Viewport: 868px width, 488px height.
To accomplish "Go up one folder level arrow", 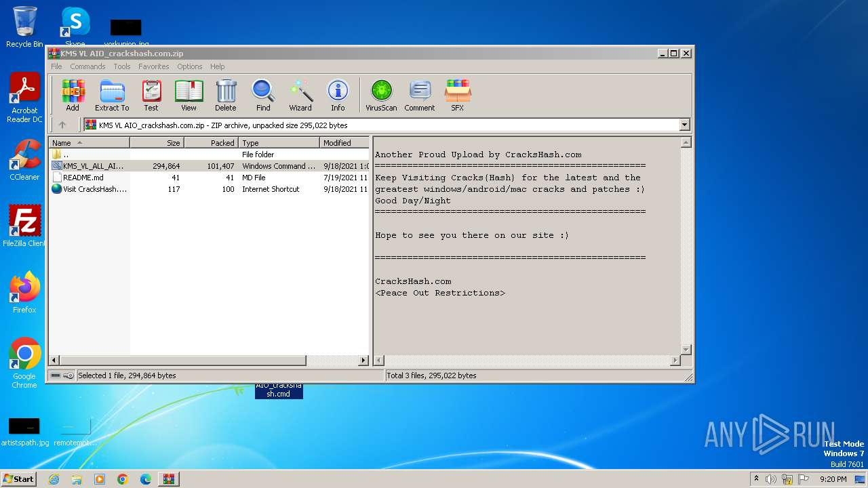I will pyautogui.click(x=62, y=125).
